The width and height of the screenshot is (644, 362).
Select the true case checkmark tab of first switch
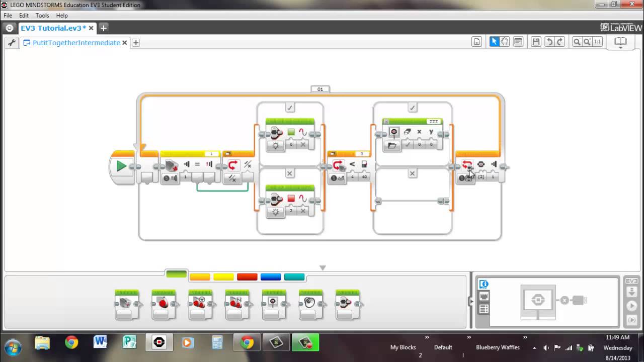[x=290, y=108]
